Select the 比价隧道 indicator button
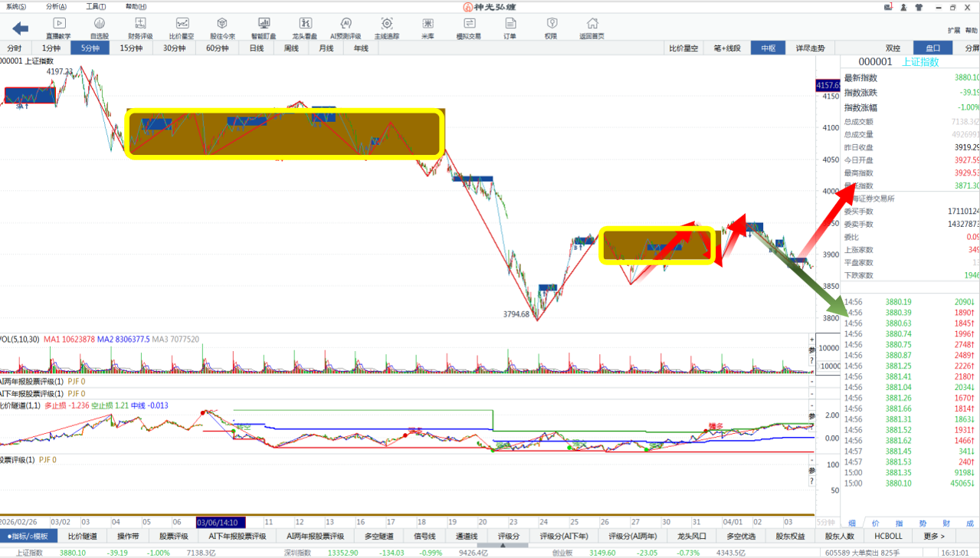This screenshot has width=980, height=558. [83, 537]
